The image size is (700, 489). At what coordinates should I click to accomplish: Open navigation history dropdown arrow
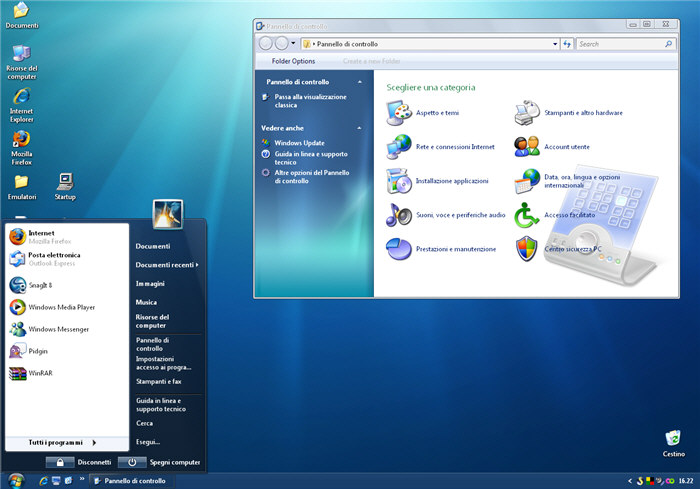point(293,43)
